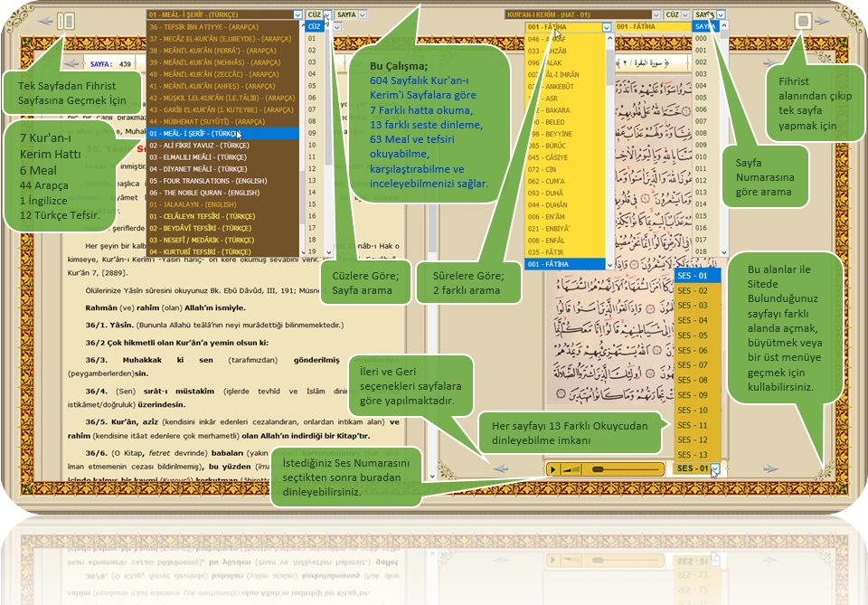Select 03 - Elmalılı Meâli
Screen dimensions: 868x605
point(222,157)
